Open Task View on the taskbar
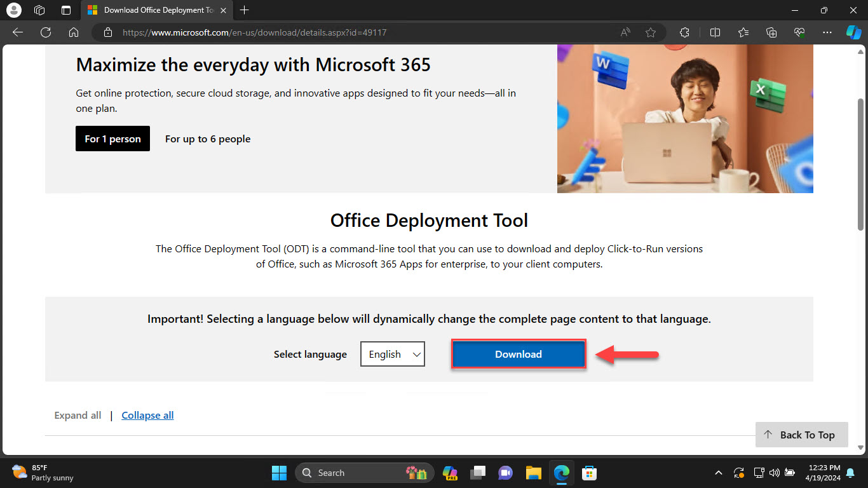Screen dimensions: 868x488 [478, 473]
